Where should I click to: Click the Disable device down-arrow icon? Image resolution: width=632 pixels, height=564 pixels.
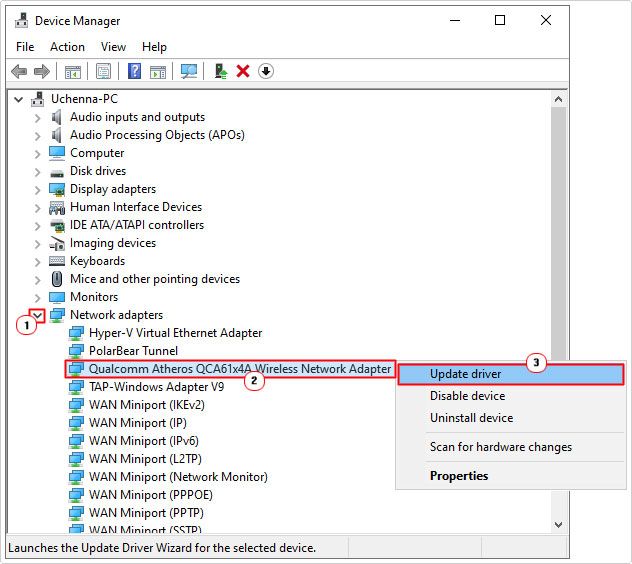(x=266, y=71)
